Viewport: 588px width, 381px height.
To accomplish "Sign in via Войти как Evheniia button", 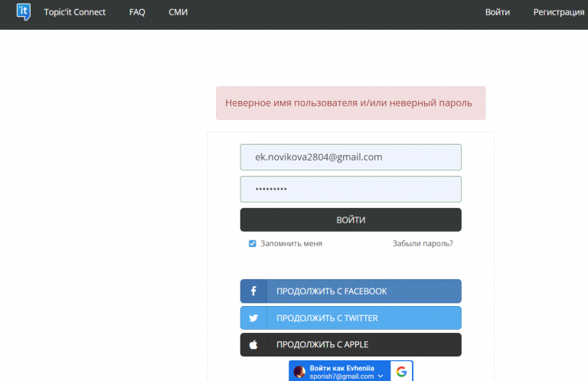I will (351, 371).
